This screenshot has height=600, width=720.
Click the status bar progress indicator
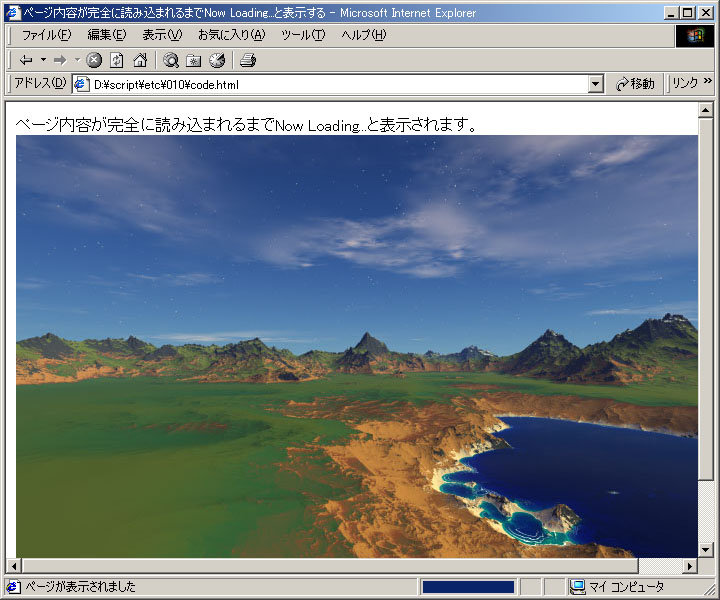point(468,587)
